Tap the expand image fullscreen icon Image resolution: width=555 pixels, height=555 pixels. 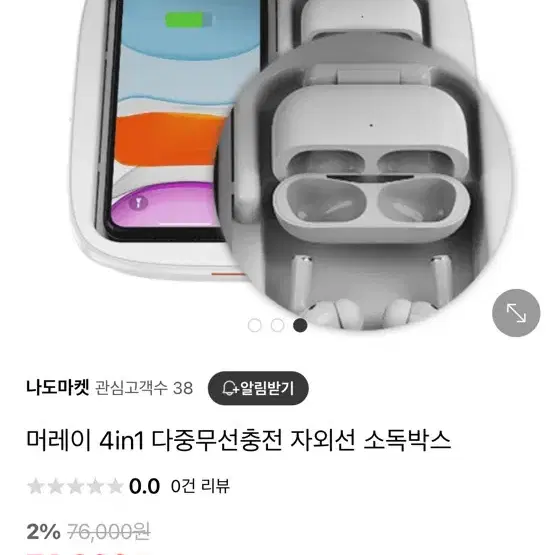coord(516,313)
